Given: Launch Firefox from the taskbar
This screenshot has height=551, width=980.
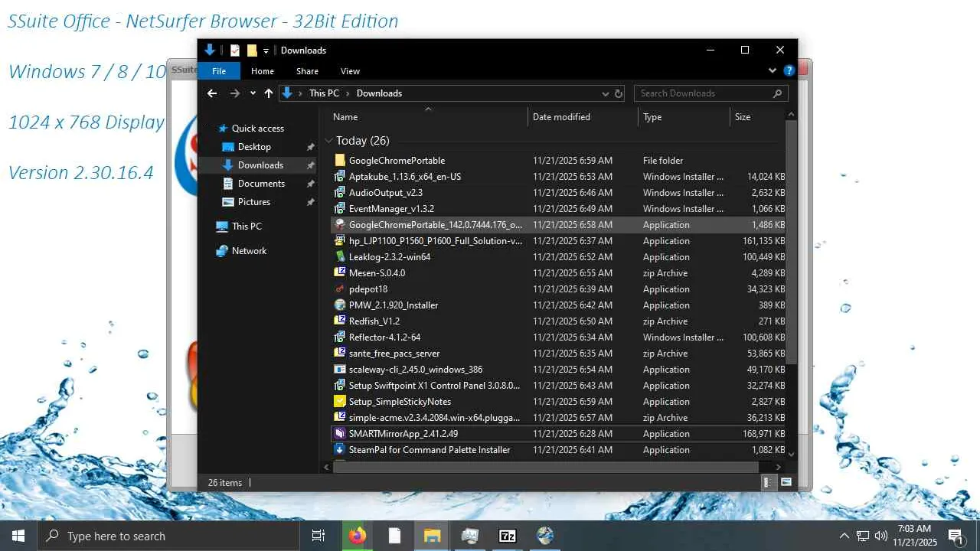Looking at the screenshot, I should tap(357, 536).
